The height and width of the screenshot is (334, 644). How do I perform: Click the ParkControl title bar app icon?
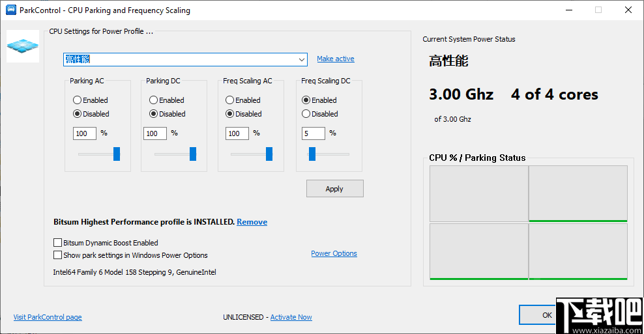[x=11, y=10]
